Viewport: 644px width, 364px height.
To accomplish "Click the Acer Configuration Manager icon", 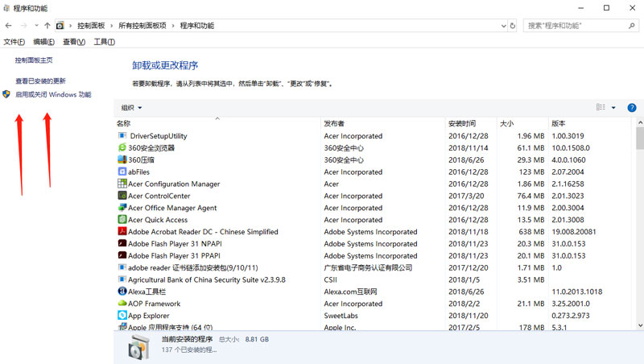I will (x=122, y=184).
